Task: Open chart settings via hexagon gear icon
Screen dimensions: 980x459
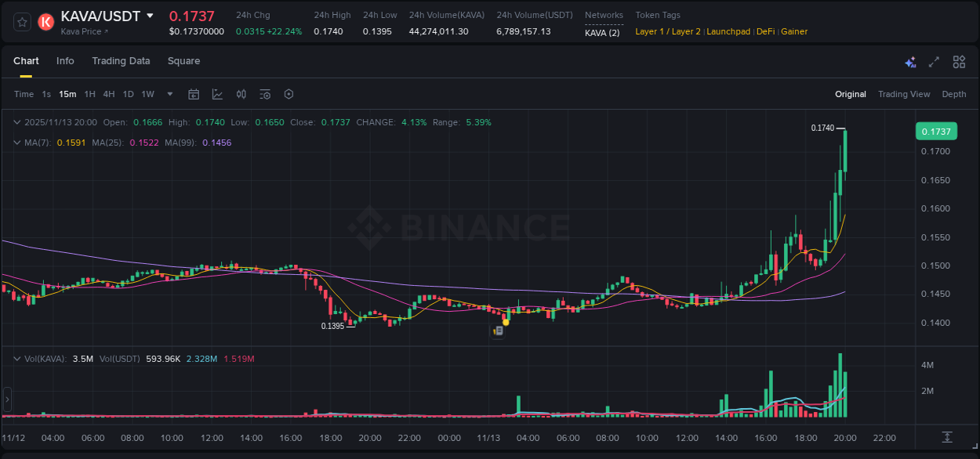Action: 289,94
